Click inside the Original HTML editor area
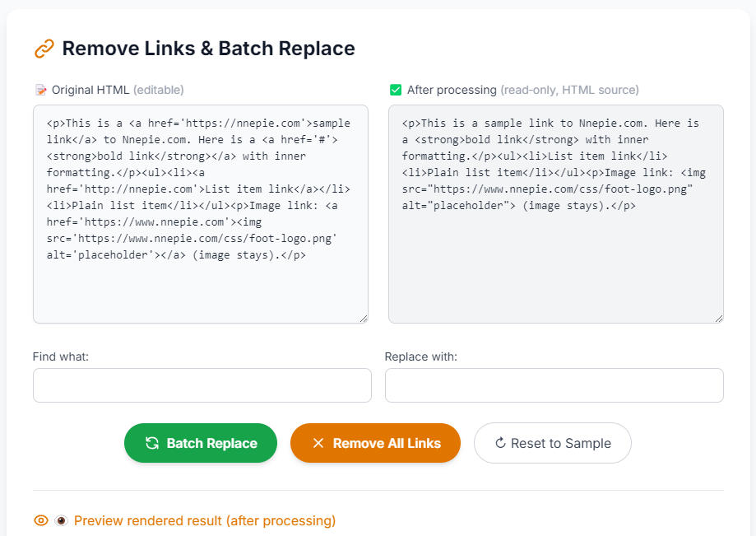The width and height of the screenshot is (756, 536). (201, 214)
